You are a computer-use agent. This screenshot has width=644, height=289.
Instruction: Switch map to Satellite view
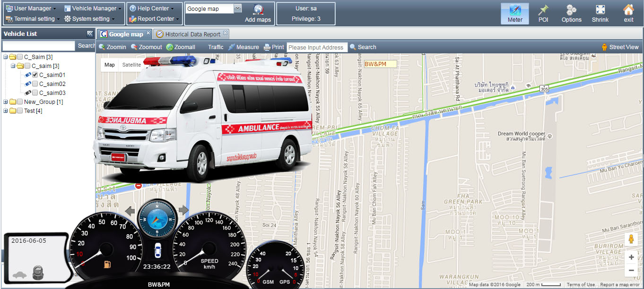point(131,65)
